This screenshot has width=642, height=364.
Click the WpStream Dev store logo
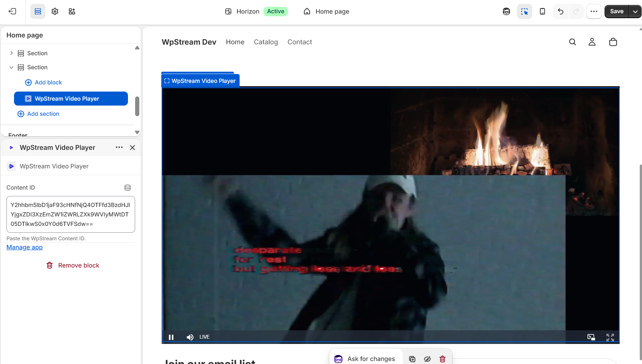[189, 42]
